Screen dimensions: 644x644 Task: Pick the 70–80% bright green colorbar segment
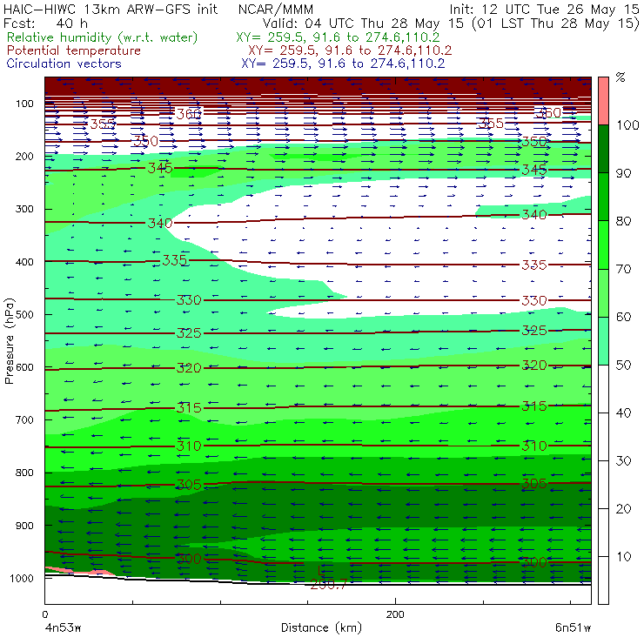[x=603, y=245]
